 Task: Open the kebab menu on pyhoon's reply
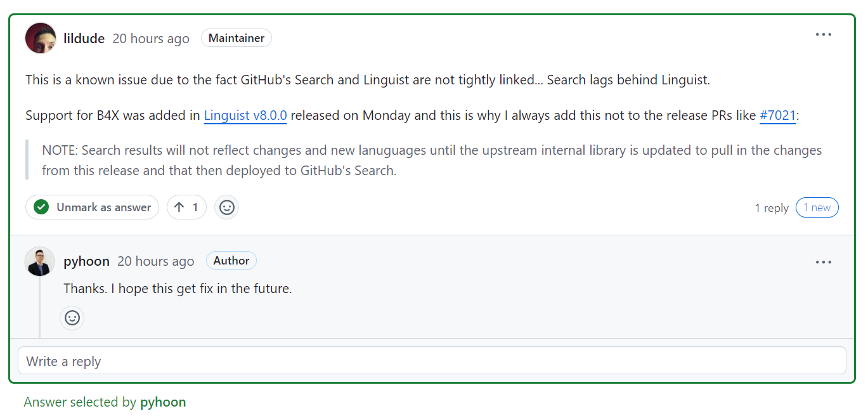click(823, 261)
